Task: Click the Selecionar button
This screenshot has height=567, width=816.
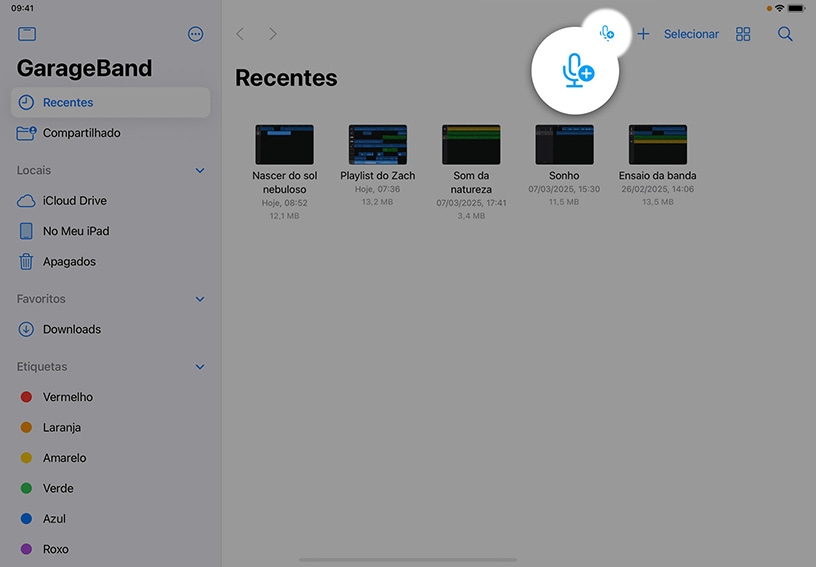Action: pyautogui.click(x=691, y=34)
